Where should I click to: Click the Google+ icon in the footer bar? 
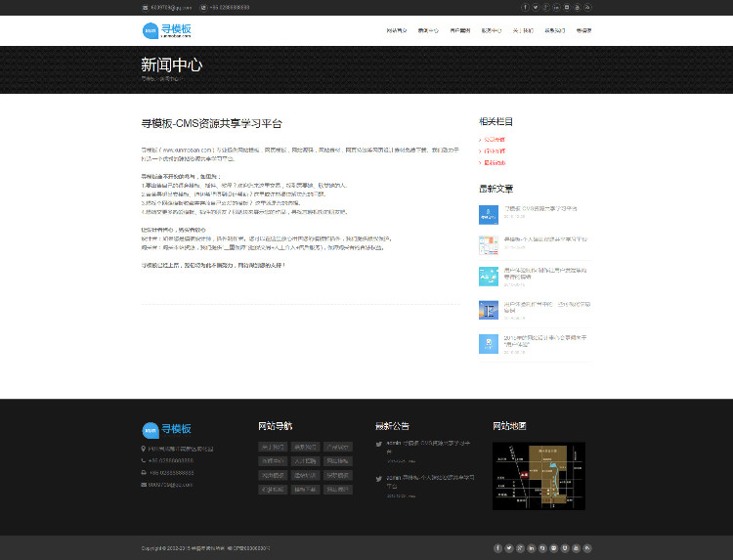(x=520, y=548)
